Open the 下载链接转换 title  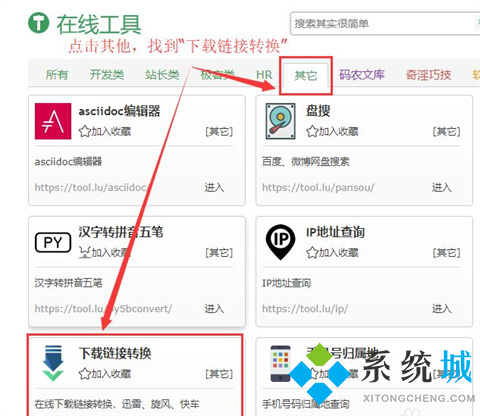115,353
